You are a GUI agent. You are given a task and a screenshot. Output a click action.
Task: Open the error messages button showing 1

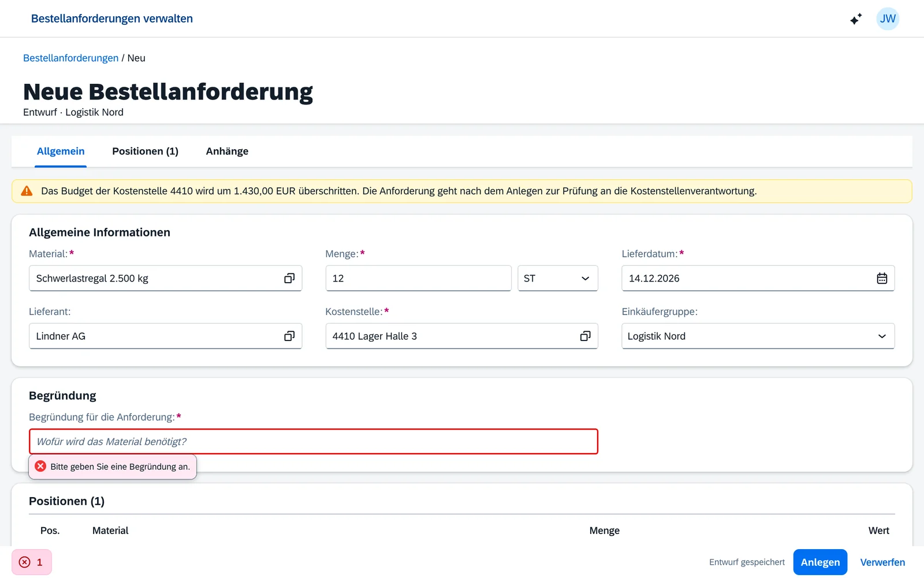(32, 562)
